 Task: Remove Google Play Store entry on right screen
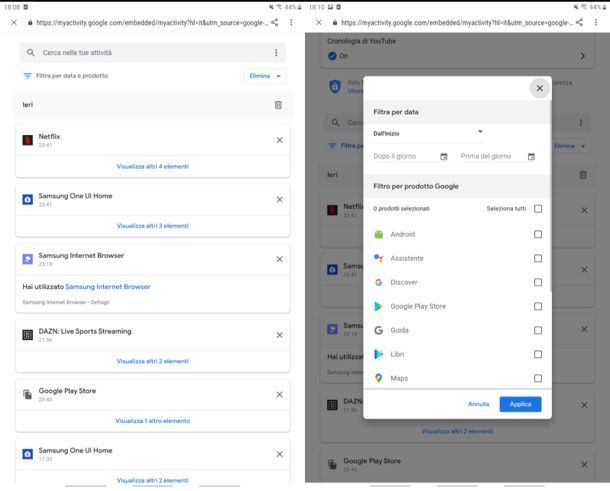(x=584, y=465)
